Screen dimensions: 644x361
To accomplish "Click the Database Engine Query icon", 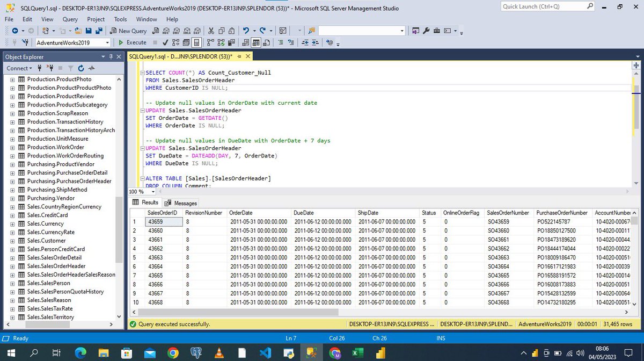I will pos(155,31).
